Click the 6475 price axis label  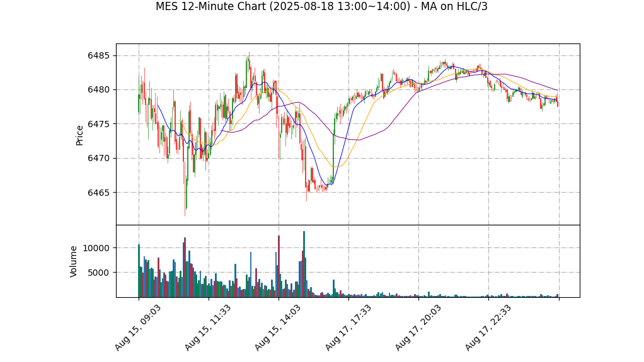(99, 124)
